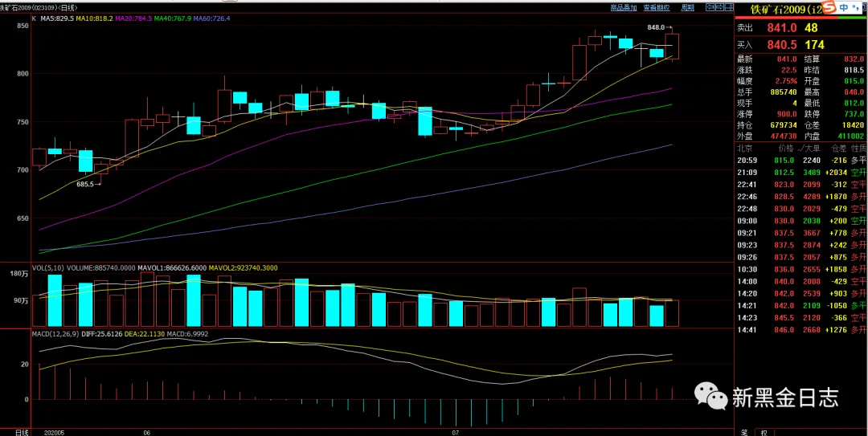Viewport: 868px width, 436px height.
Task: Switch Sogou input language via 中 icon
Action: click(x=843, y=7)
